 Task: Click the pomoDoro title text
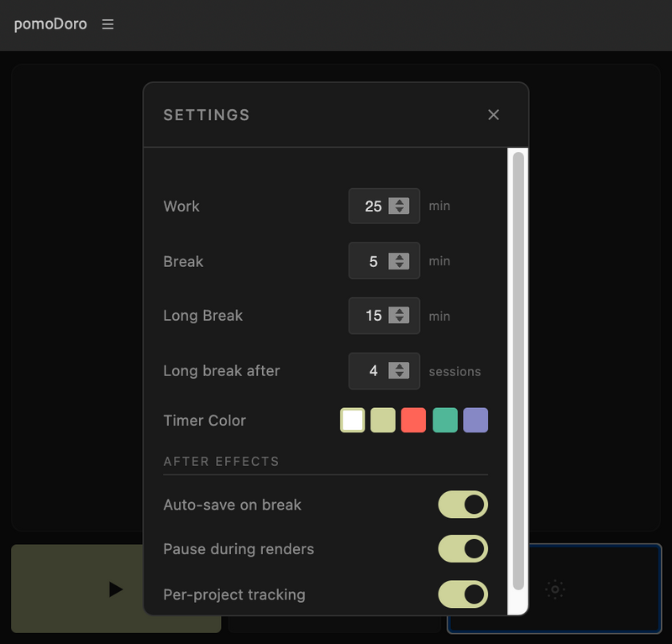pos(50,24)
